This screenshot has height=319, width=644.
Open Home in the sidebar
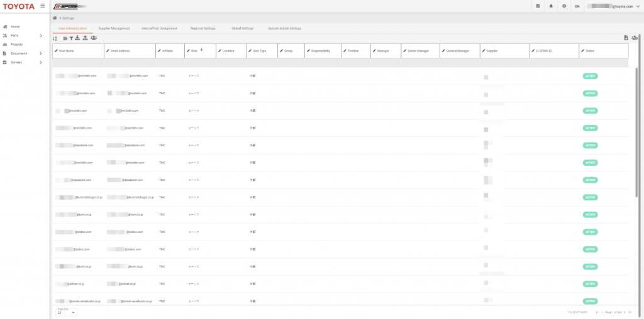[15, 26]
